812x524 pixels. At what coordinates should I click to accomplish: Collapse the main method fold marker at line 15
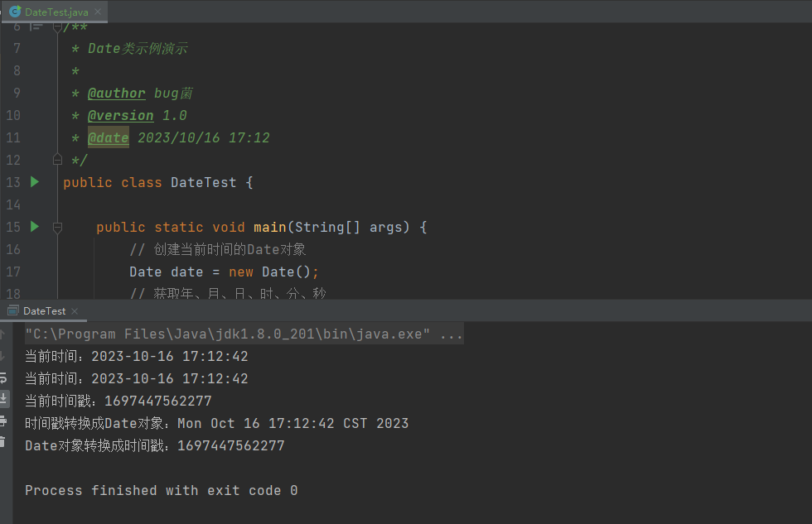click(x=57, y=227)
